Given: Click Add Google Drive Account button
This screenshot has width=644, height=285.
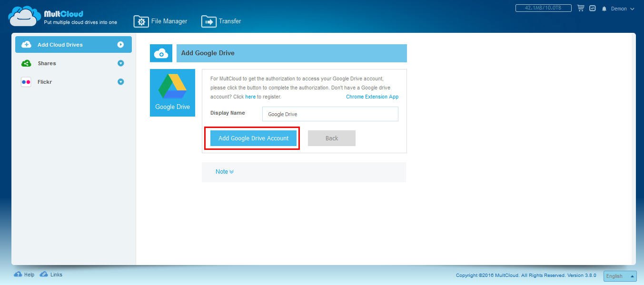Looking at the screenshot, I should [x=253, y=138].
